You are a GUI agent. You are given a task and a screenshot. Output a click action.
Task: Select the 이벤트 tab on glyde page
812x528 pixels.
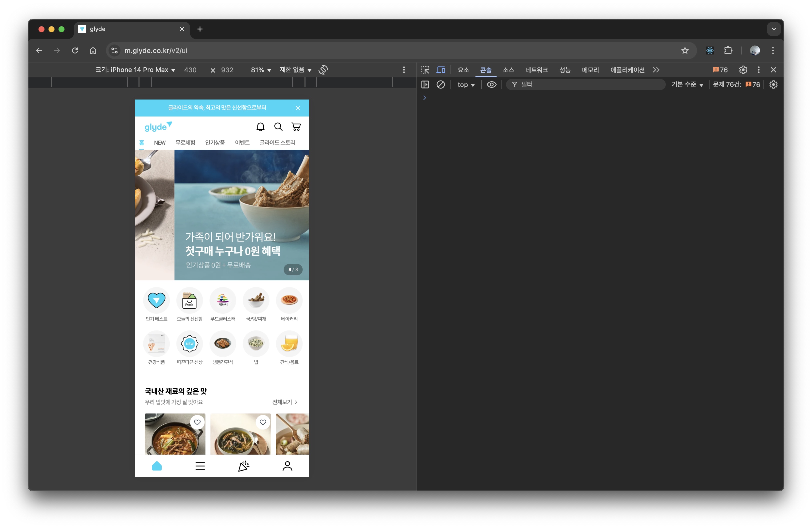(x=242, y=142)
